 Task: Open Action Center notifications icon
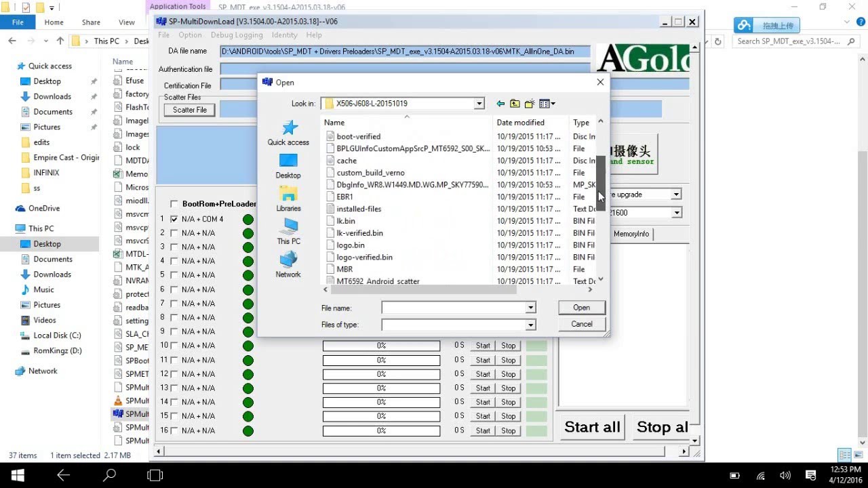tap(810, 476)
